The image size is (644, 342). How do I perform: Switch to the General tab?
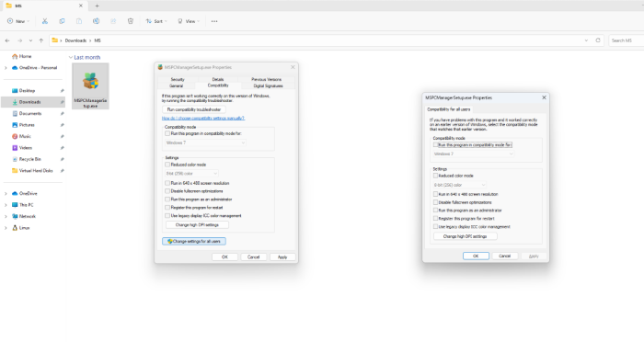[x=177, y=85]
